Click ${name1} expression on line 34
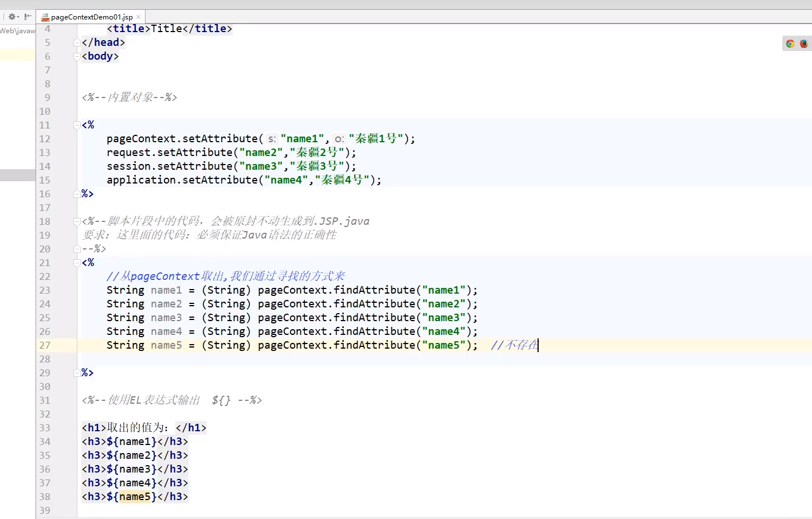The image size is (812, 519). 132,442
